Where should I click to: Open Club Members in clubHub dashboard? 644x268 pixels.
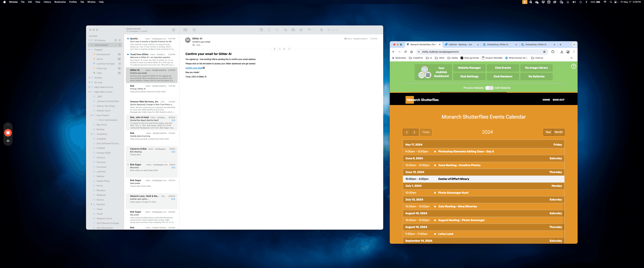pos(503,76)
